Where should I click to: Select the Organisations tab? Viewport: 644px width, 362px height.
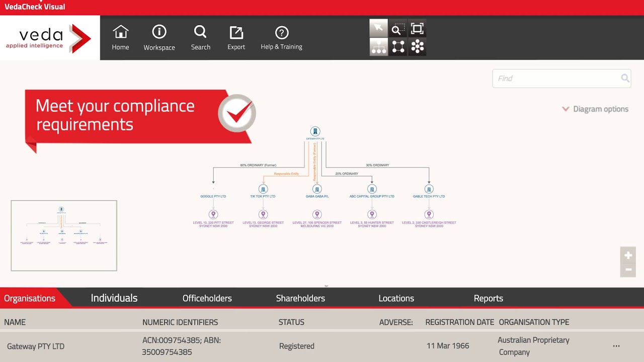[x=30, y=298]
